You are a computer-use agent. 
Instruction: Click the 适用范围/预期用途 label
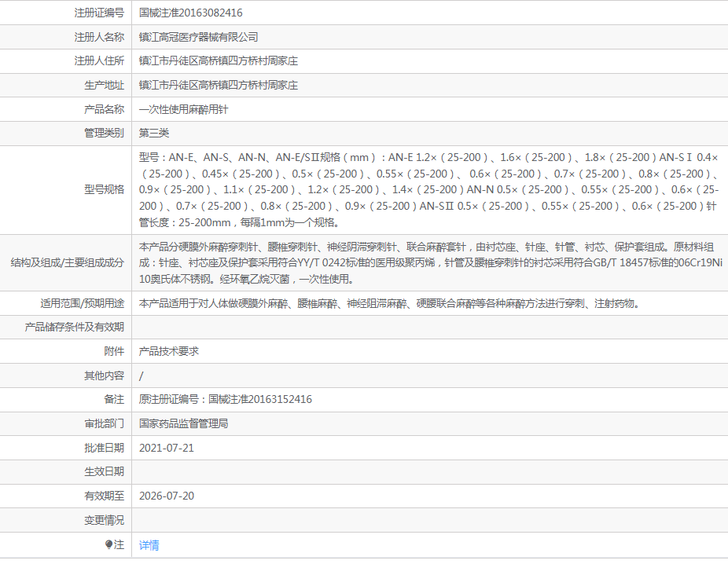pyautogui.click(x=83, y=303)
